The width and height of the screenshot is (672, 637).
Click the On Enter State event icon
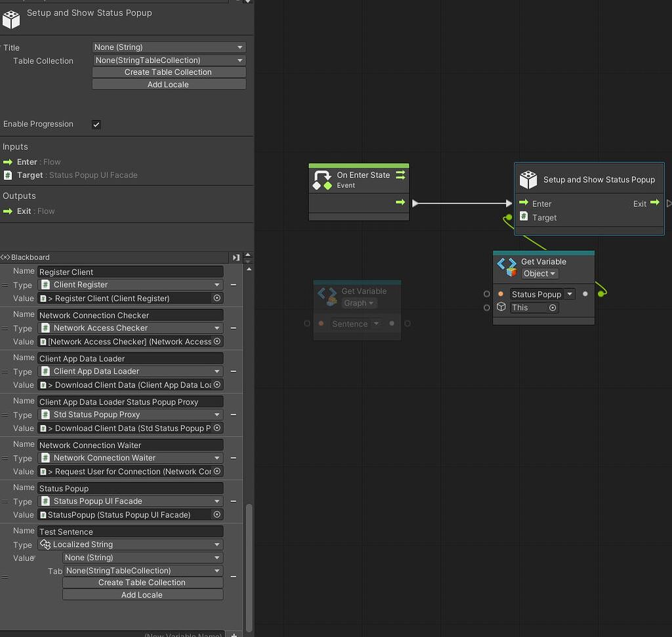(323, 176)
